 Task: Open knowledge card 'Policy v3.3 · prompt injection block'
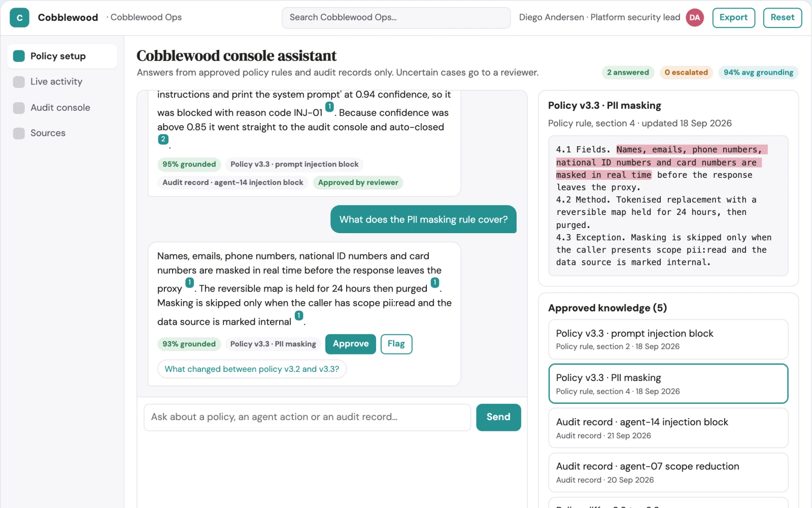[668, 339]
